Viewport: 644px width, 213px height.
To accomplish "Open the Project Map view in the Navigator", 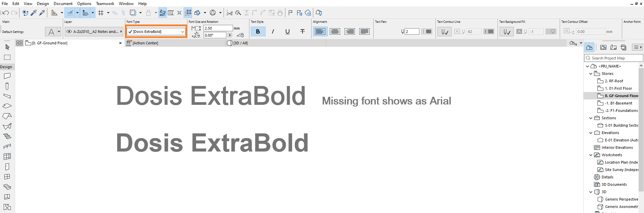I will click(589, 47).
